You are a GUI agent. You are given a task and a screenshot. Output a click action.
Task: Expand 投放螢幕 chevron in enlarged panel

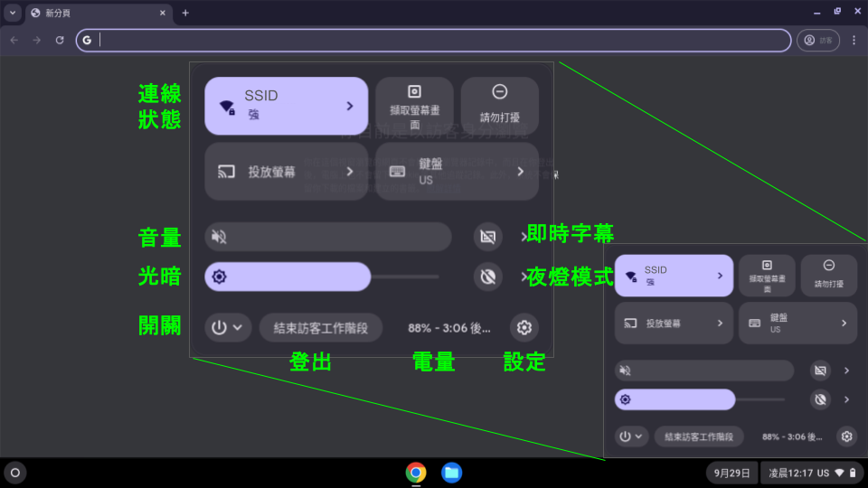point(349,172)
